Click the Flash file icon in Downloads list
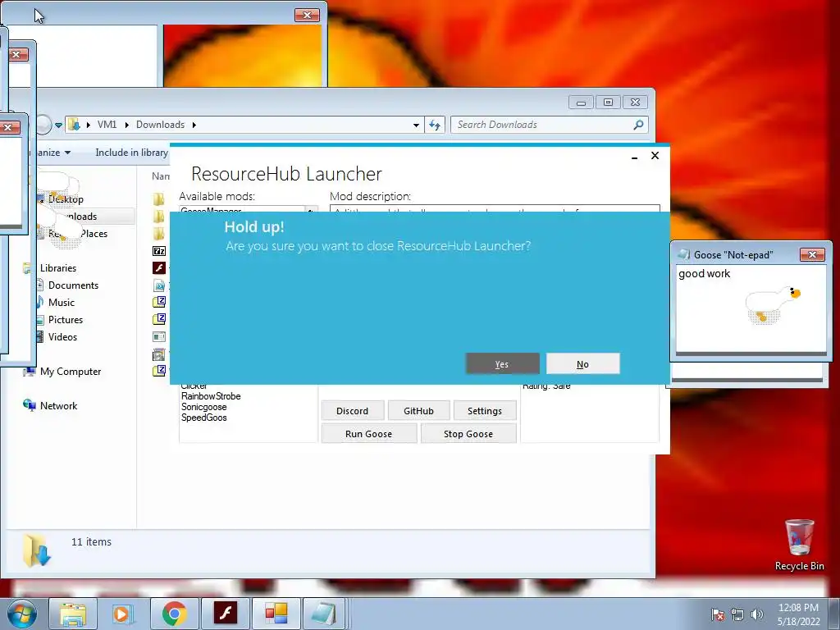The width and height of the screenshot is (840, 630). (159, 268)
